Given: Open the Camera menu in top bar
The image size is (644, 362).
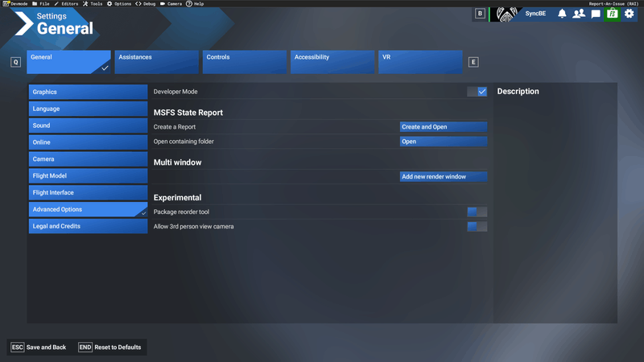Looking at the screenshot, I should point(171,4).
